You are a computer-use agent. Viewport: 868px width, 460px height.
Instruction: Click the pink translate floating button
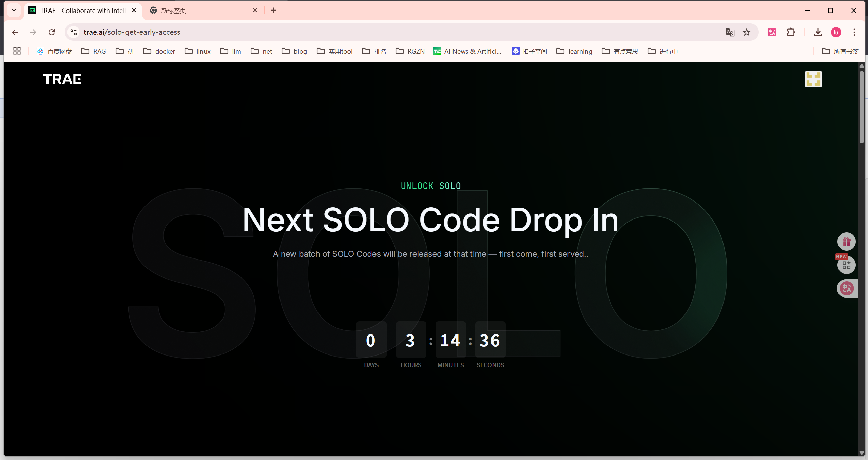[x=847, y=288]
